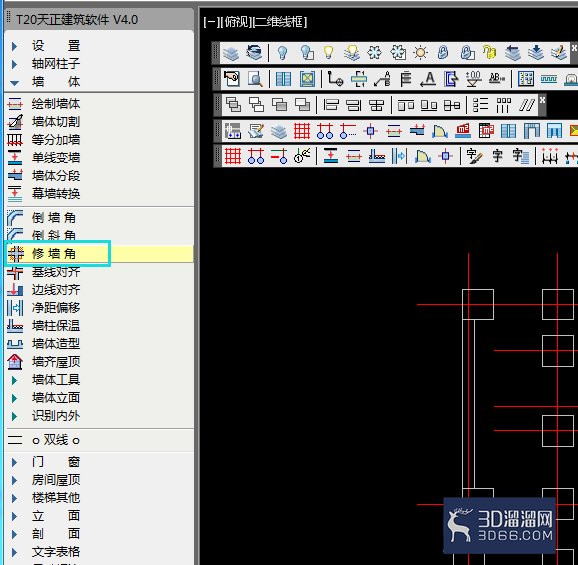Click the layers with down arrow icon
The image size is (578, 565).
pos(536,53)
